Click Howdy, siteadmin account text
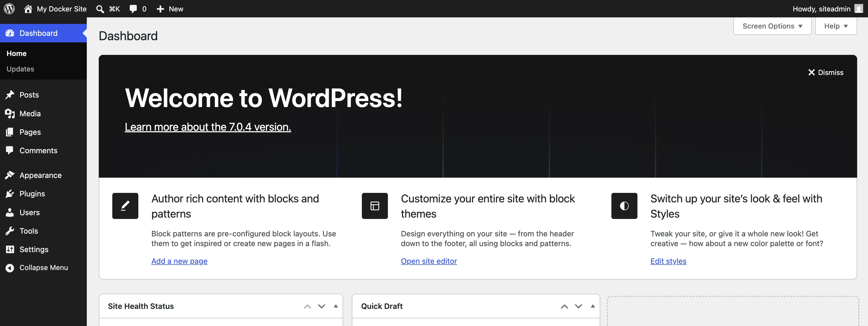 [822, 9]
